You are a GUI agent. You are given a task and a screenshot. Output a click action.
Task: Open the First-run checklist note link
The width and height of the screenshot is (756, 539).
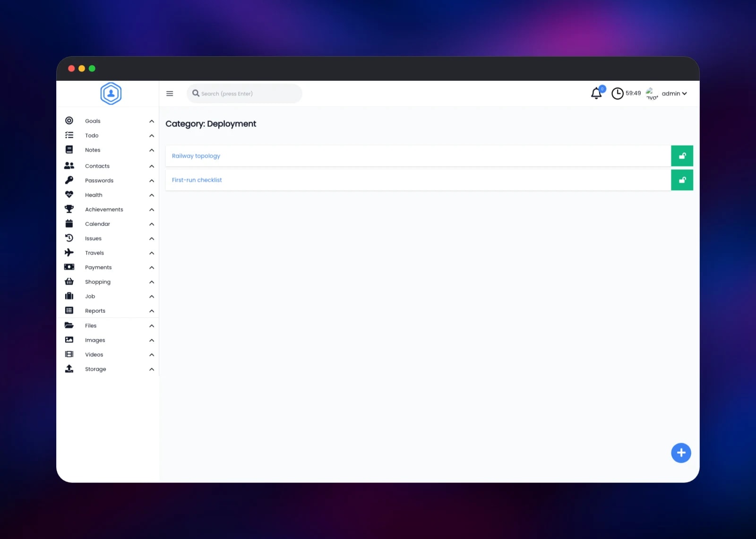point(197,180)
